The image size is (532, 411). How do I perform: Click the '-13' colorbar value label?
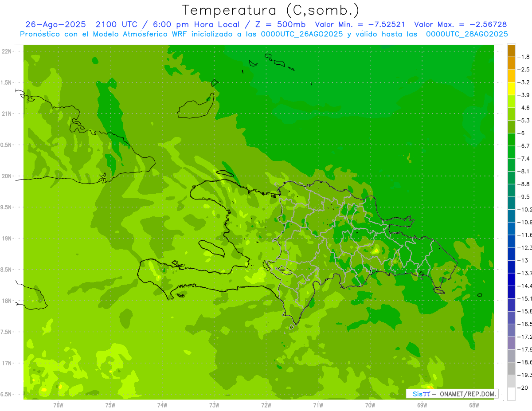523,260
